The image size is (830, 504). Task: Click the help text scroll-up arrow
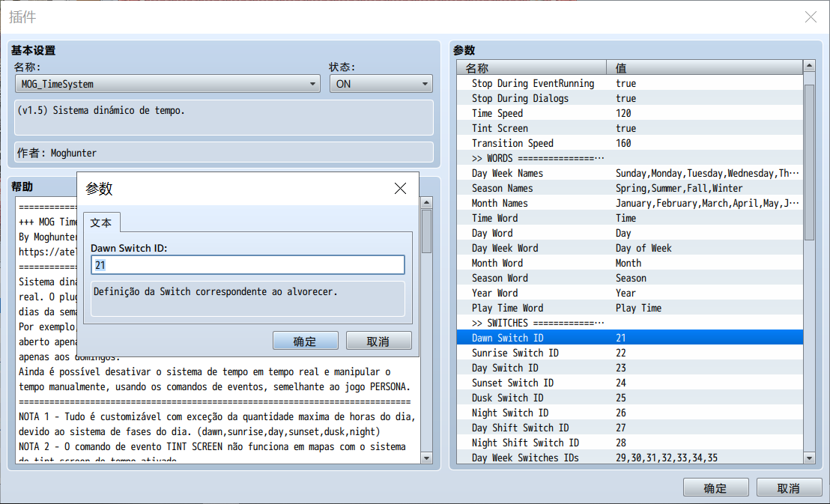coord(426,202)
